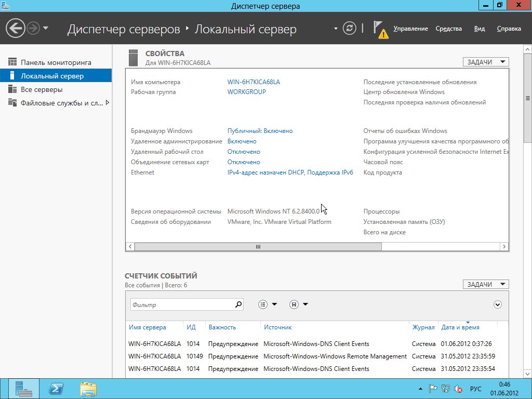Open the Вид menu
This screenshot has width=532, height=399.
(x=479, y=29)
